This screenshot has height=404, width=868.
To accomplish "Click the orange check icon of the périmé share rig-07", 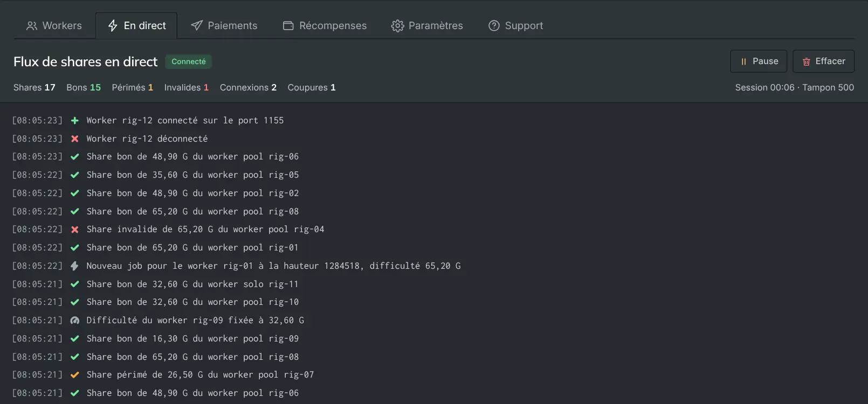I will pyautogui.click(x=75, y=375).
